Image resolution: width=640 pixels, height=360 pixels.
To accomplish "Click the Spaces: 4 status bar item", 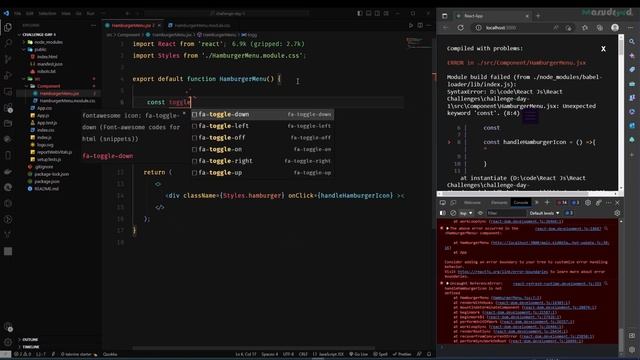I will (x=269, y=354).
